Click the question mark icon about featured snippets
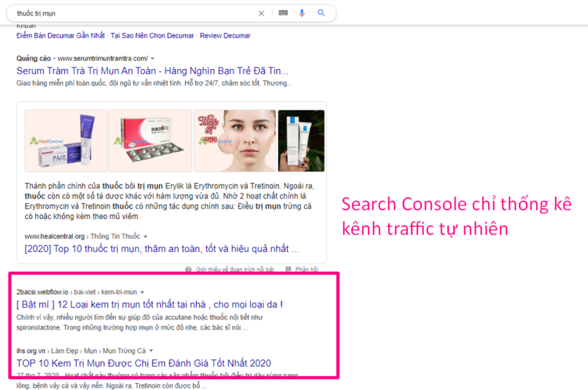Screen dimensions: 588x390 [189, 270]
